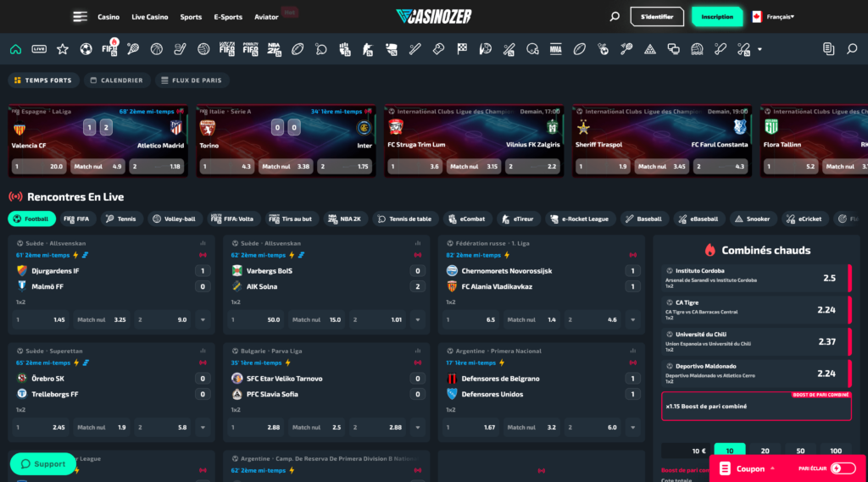
Task: Expand more markets for Defensores de Belgrano match
Action: click(632, 427)
